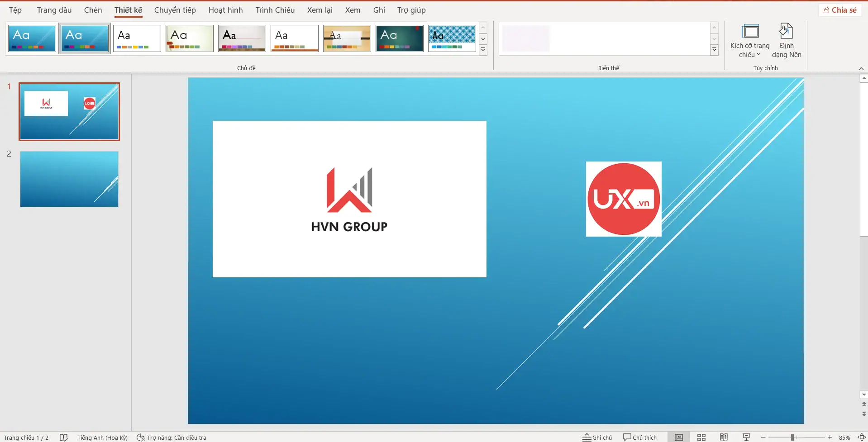Viewport: 868px width, 442px height.
Task: Click the zoom out minus button
Action: point(763,437)
